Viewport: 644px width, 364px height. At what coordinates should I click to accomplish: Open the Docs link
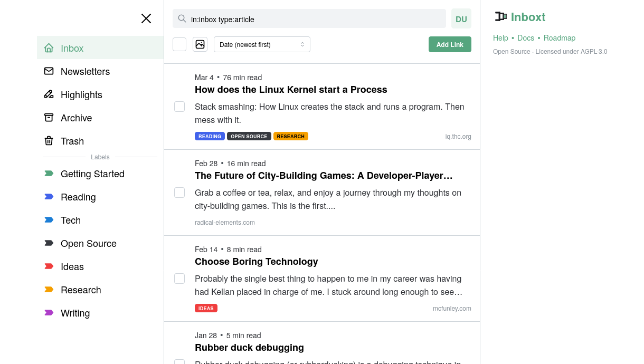[526, 38]
